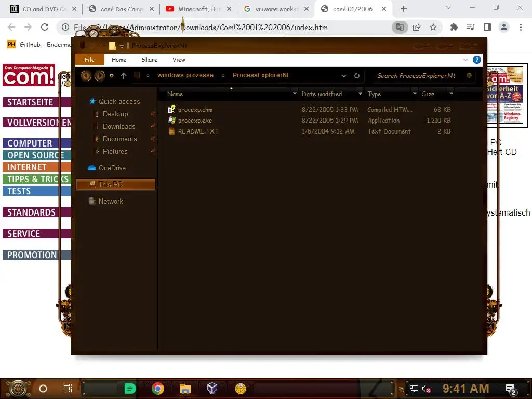Open the Chrome three-dot menu
532x399 pixels.
tap(521, 27)
